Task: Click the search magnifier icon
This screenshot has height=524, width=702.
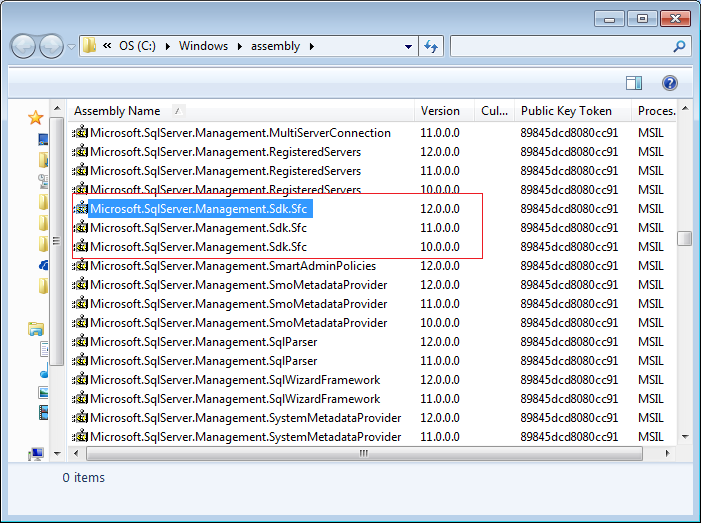Action: (x=679, y=46)
